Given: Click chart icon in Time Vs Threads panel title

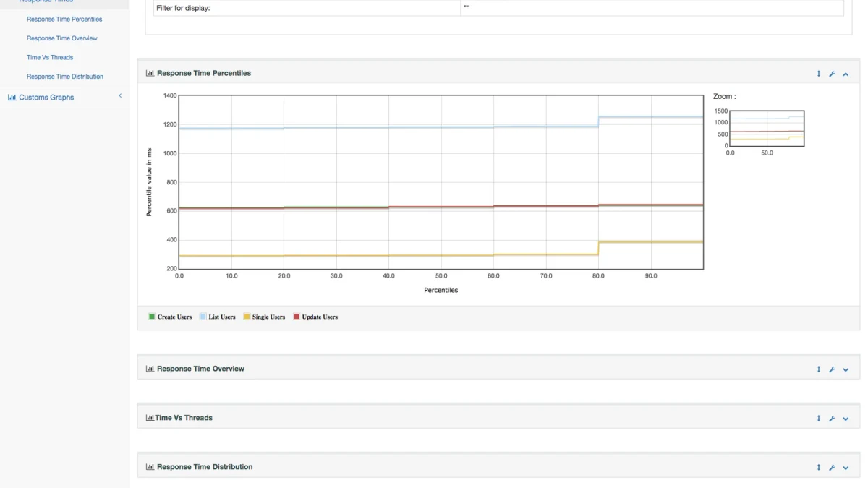Looking at the screenshot, I should tap(150, 418).
